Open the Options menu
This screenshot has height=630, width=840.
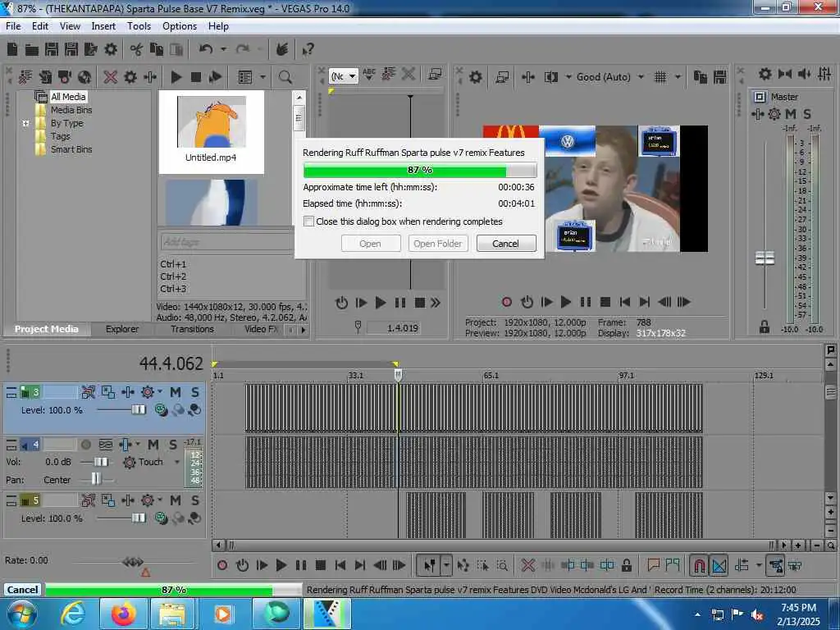tap(180, 26)
